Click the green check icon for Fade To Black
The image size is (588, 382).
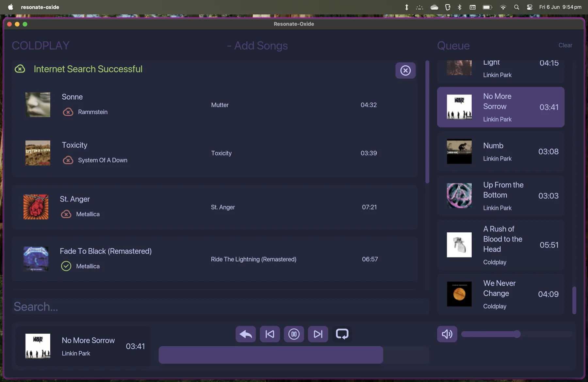(66, 266)
